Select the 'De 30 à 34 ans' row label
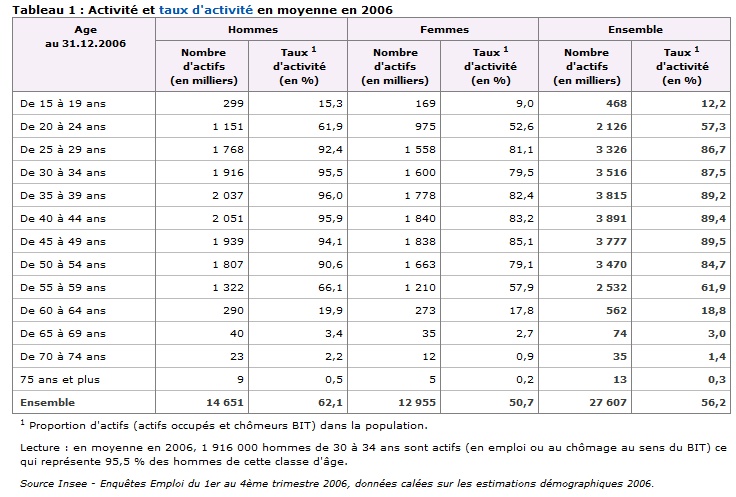This screenshot has width=736, height=497. 63,173
